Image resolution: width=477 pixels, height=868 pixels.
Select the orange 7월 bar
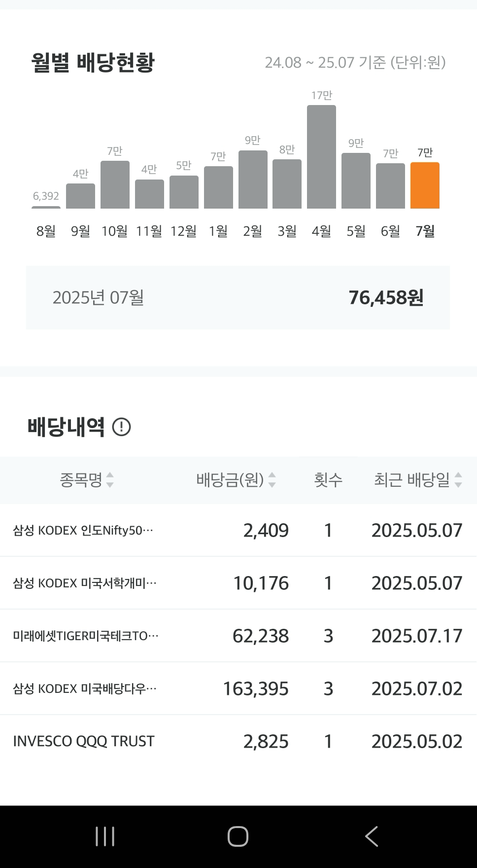[425, 185]
